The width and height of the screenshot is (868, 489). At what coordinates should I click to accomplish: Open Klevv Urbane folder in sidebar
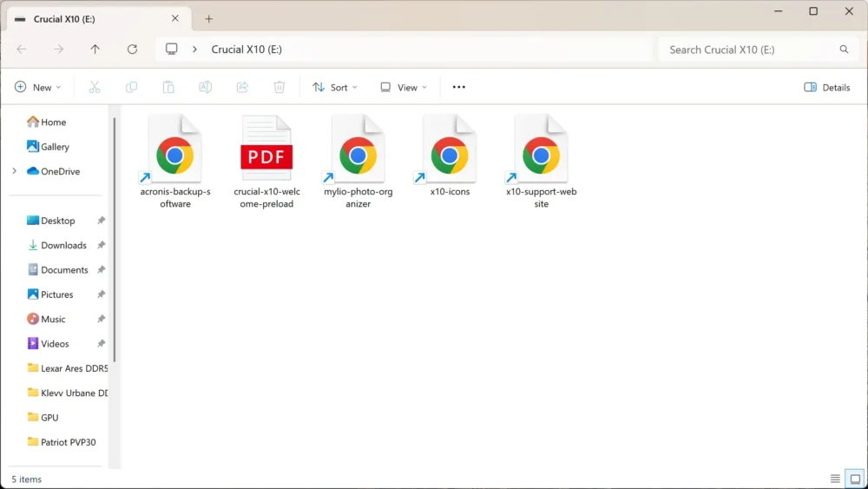click(x=67, y=393)
